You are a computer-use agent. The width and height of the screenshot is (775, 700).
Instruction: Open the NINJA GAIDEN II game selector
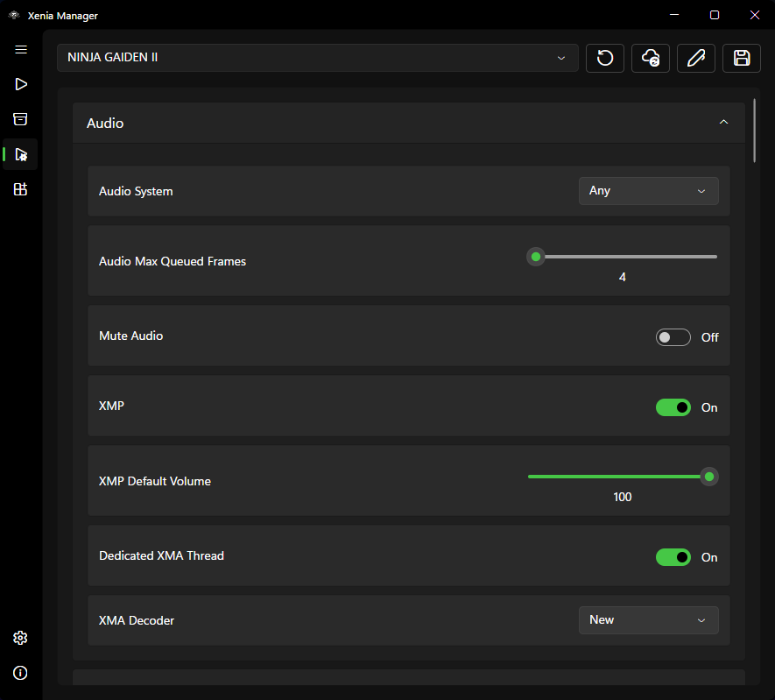317,58
